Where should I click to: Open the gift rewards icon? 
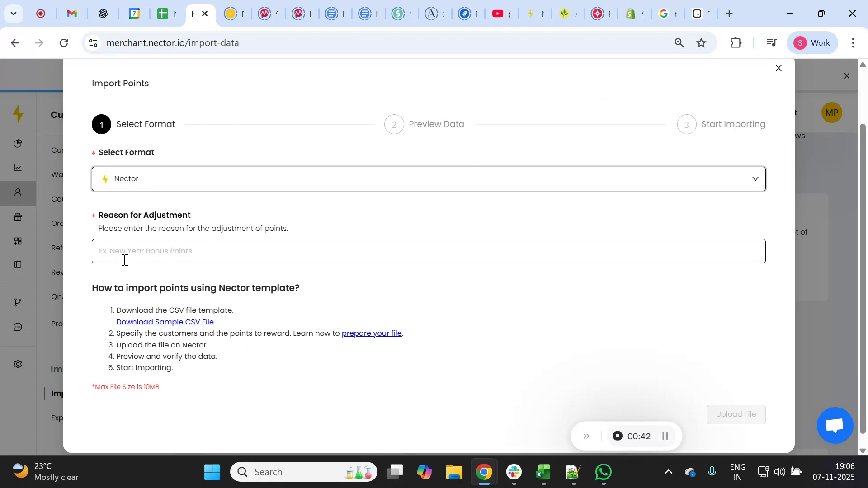pos(18,217)
